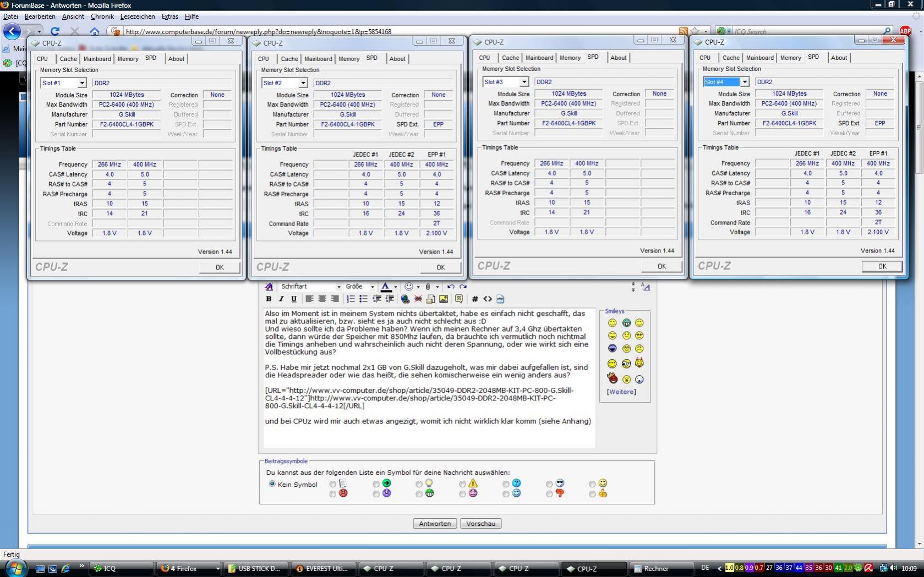The image size is (924, 577).
Task: Decrease indent in the reply editor
Action: [377, 299]
